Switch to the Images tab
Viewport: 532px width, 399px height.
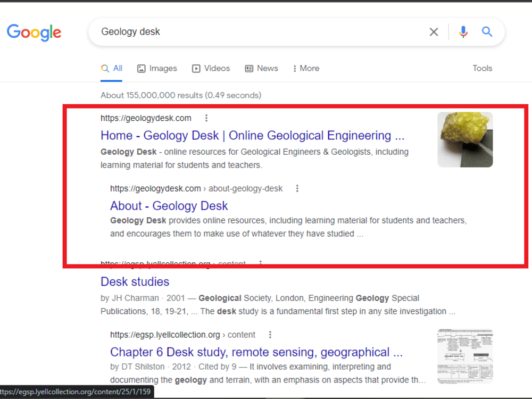[x=157, y=69]
